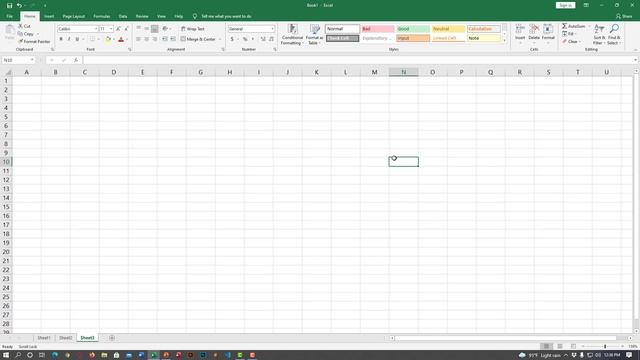Switch to Sheet1 tab
Screen dimensions: 640x360
(x=44, y=338)
